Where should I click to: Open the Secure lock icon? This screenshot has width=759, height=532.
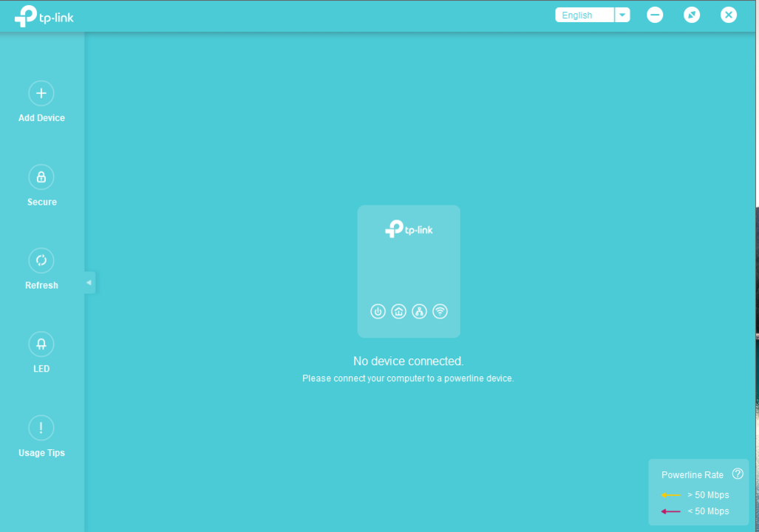41,177
